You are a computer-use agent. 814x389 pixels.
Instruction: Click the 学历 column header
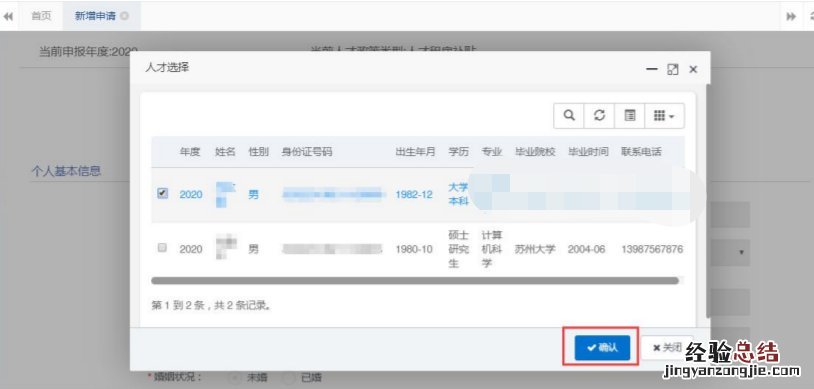click(x=458, y=152)
